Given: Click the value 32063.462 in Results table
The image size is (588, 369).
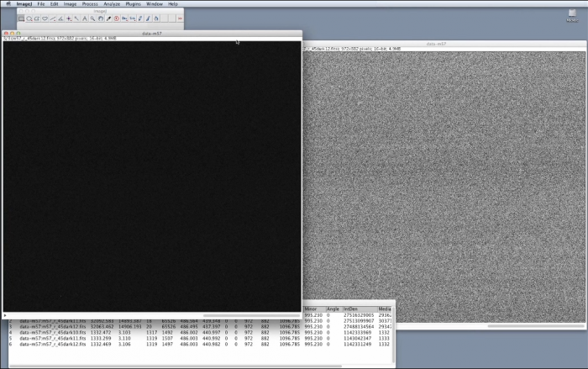Looking at the screenshot, I should point(102,327).
